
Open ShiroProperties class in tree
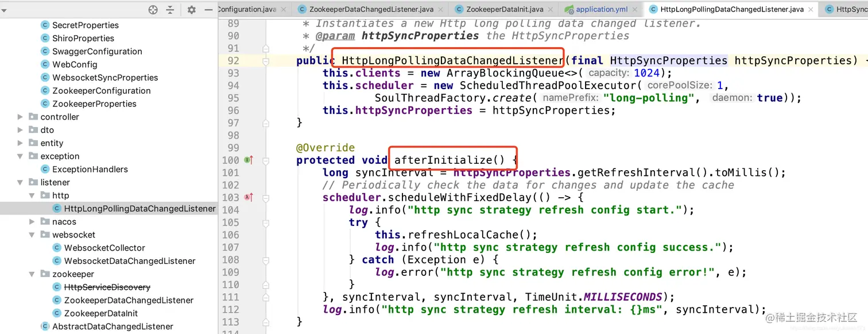[x=83, y=39]
